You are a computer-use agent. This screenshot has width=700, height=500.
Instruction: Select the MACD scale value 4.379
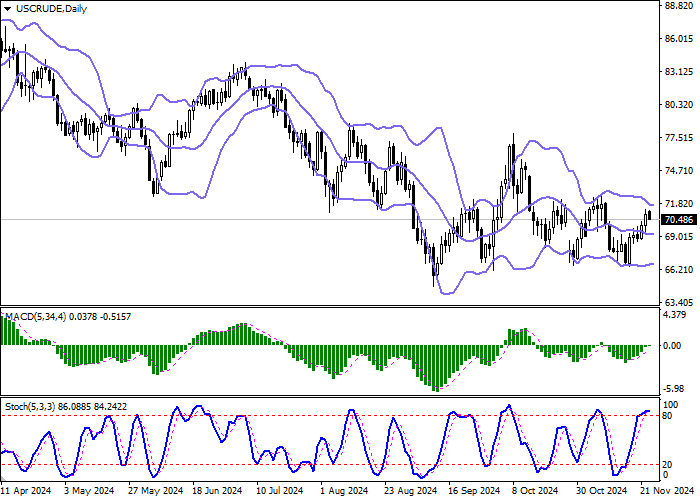tap(674, 315)
